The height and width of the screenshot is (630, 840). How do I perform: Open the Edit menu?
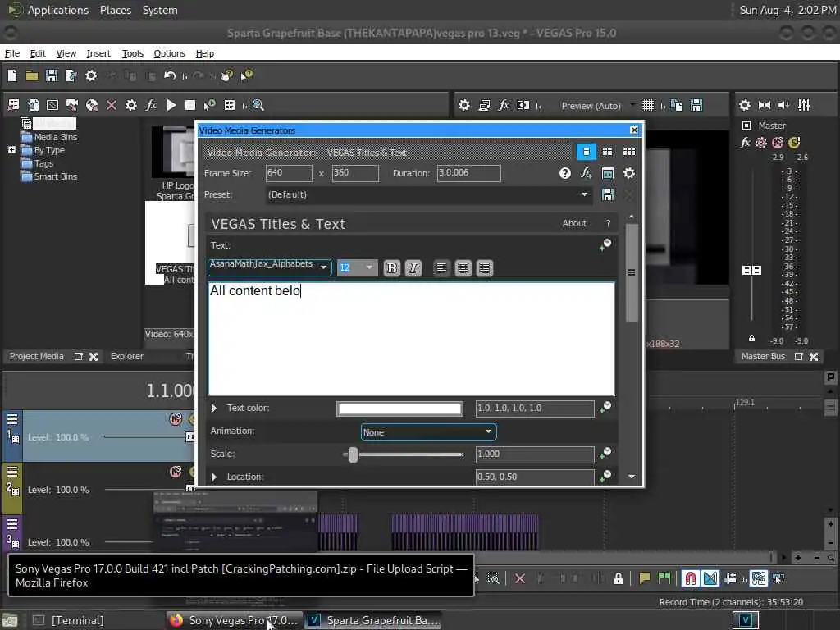[38, 53]
